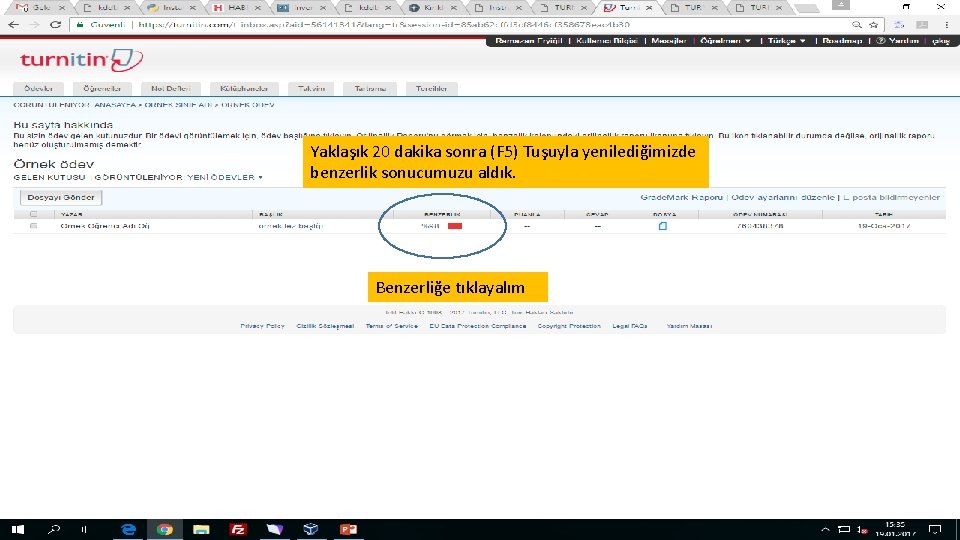Close the active Turnitin tab
960x540 pixels.
pos(648,8)
